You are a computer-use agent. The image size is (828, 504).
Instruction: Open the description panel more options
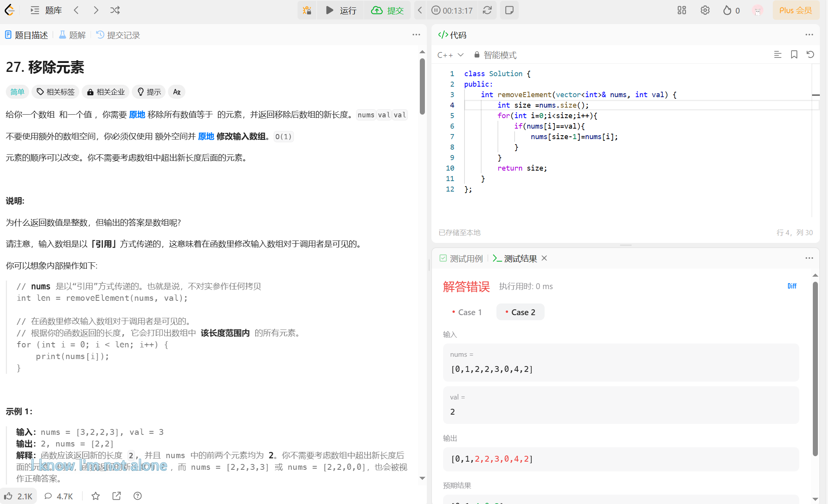pos(416,35)
